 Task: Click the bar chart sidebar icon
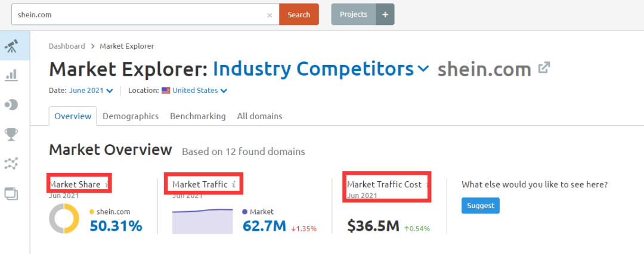tap(11, 75)
